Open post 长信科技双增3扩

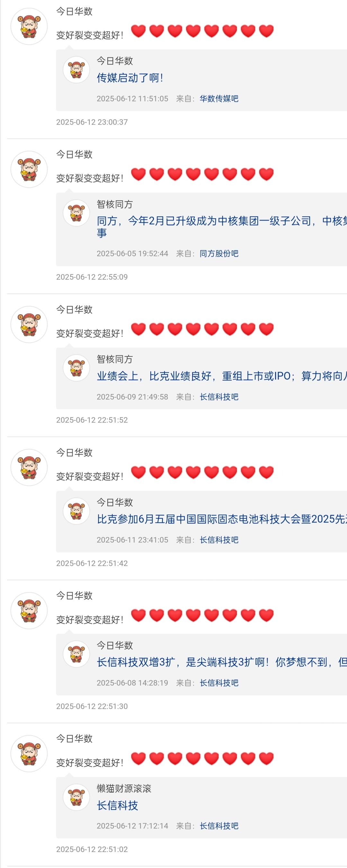point(222,662)
